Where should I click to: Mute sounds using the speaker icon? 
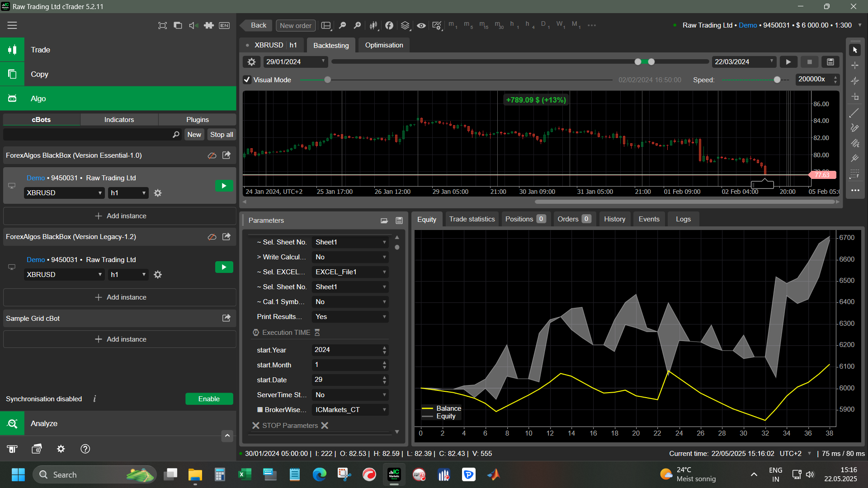coord(193,26)
